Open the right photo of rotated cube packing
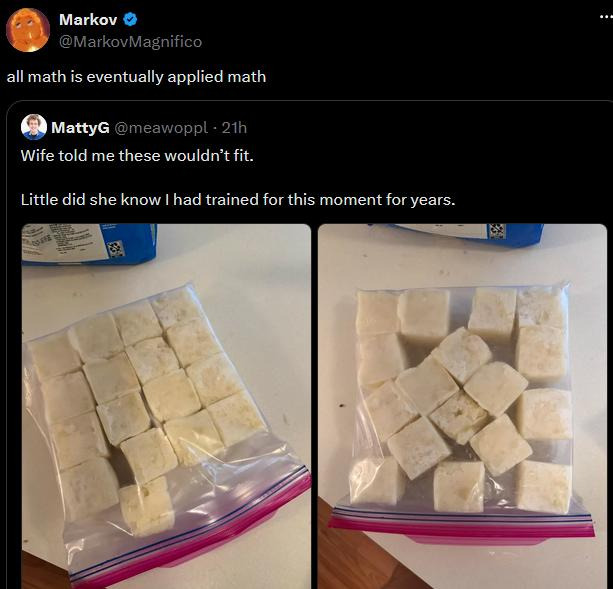The width and height of the screenshot is (613, 589). 462,406
